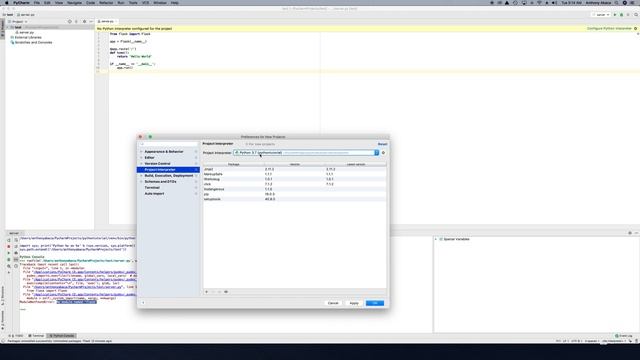Screen dimensions: 640x360
Task: Select Auto Import in Preferences sidebar
Action: click(x=154, y=193)
